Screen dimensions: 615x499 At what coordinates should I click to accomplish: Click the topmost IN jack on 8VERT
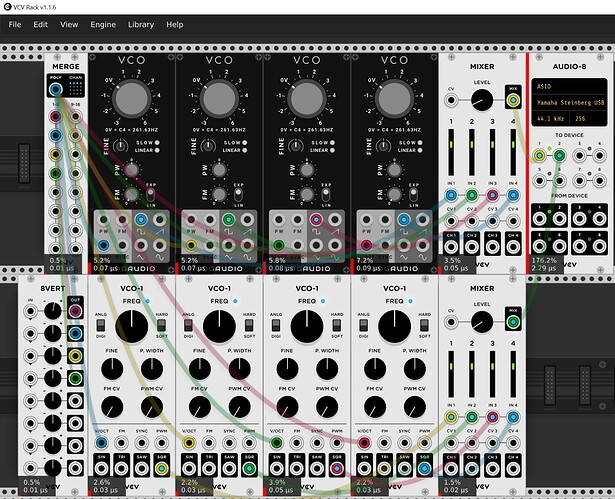click(30, 311)
